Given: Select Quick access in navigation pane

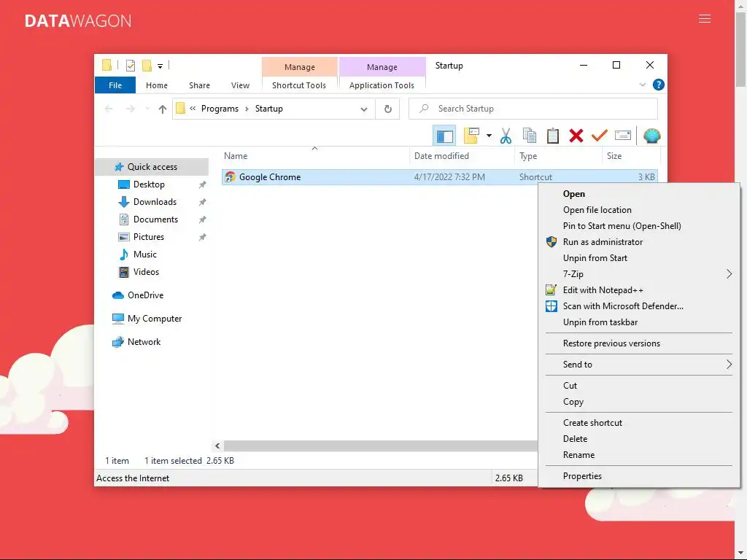Looking at the screenshot, I should (152, 167).
